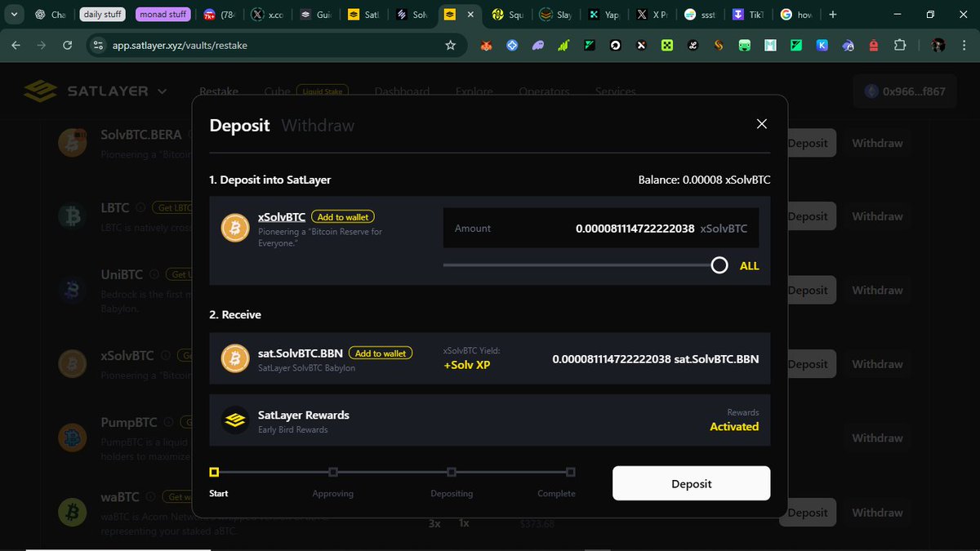The image size is (980, 551).
Task: Click the UniBTC token icon
Action: tap(73, 289)
